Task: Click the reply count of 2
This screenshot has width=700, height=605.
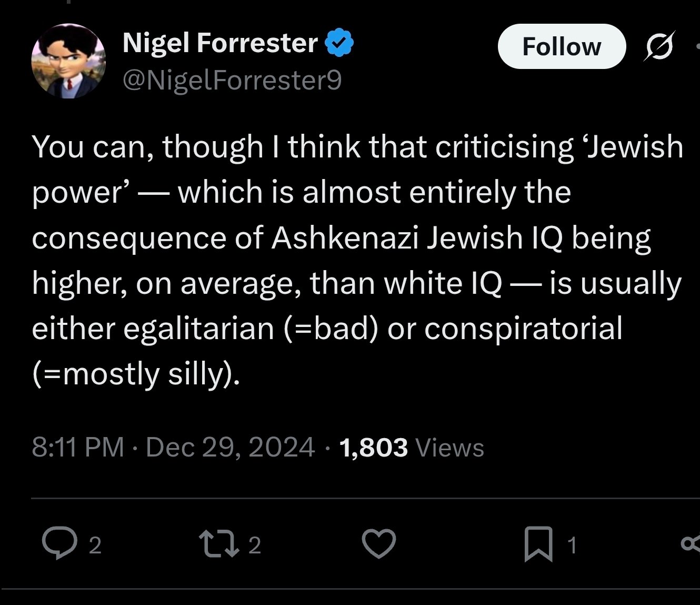Action: click(95, 546)
